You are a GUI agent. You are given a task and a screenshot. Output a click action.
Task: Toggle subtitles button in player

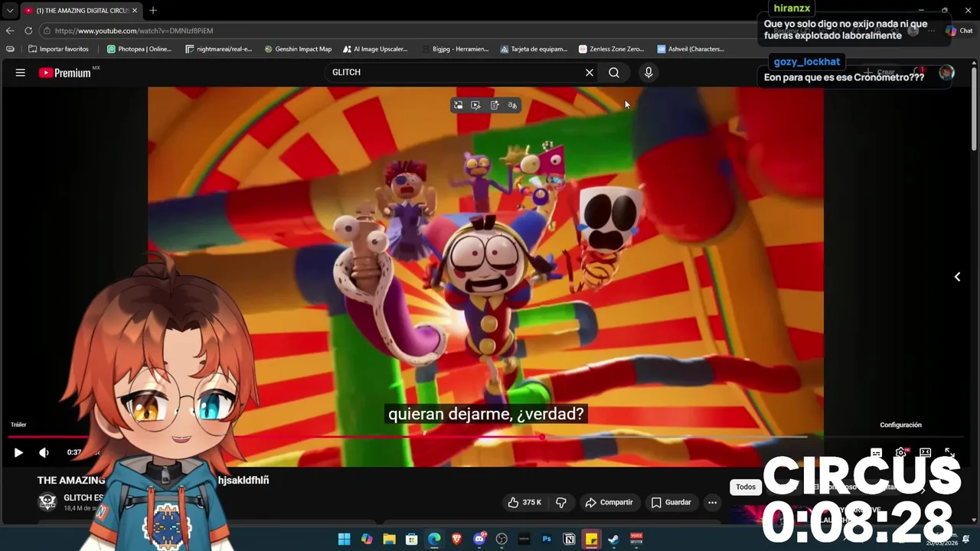click(x=877, y=453)
